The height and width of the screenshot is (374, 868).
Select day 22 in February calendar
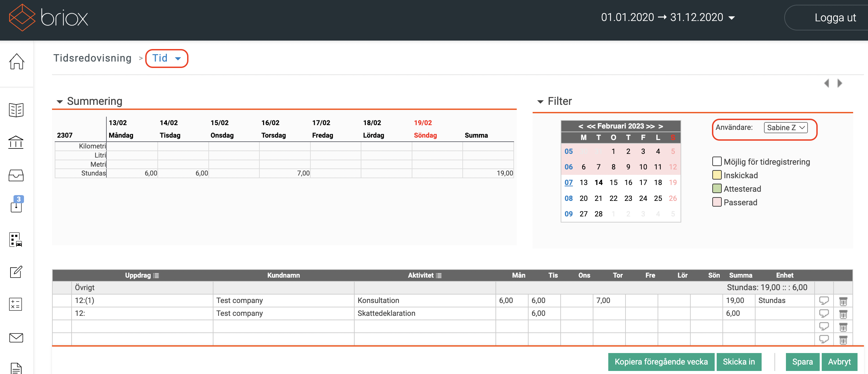coord(613,198)
